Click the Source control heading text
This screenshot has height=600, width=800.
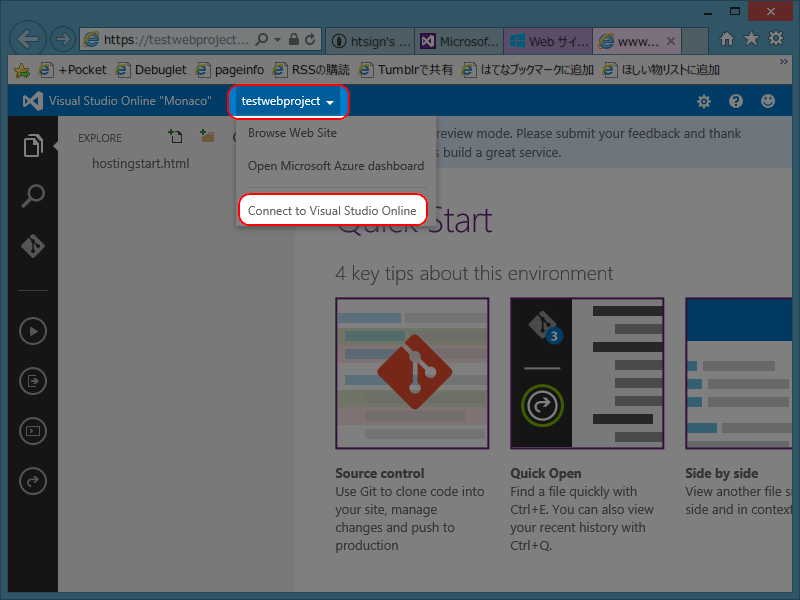[380, 473]
